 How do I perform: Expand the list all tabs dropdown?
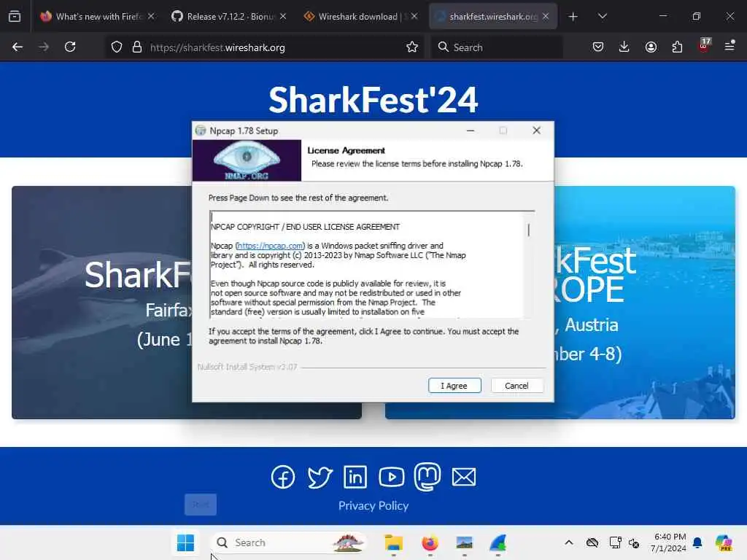pyautogui.click(x=602, y=16)
